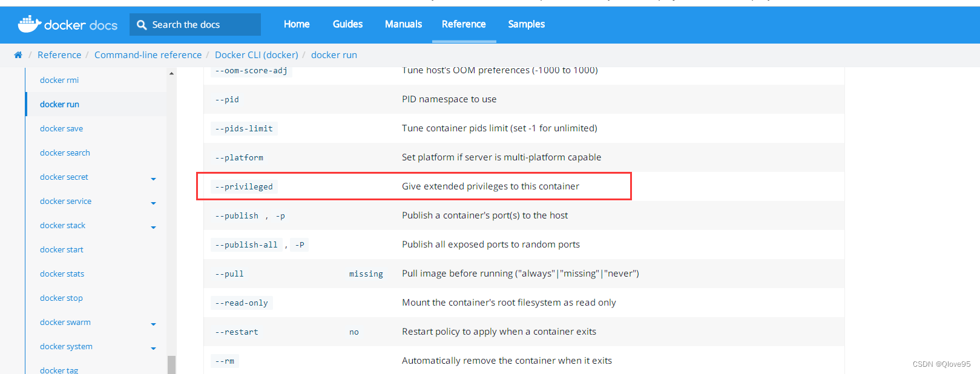Screen dimensions: 980x374
Task: Open docker secret in sidebar
Action: pos(64,177)
